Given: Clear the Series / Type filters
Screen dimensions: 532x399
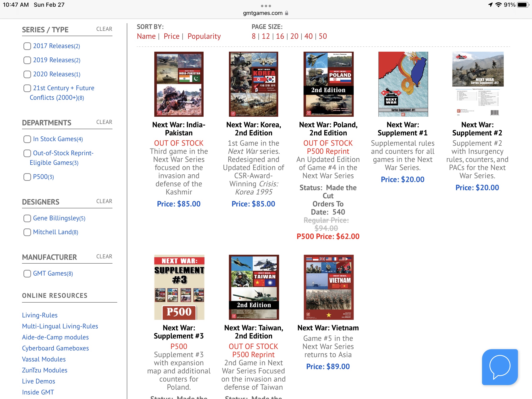Looking at the screenshot, I should click(104, 29).
